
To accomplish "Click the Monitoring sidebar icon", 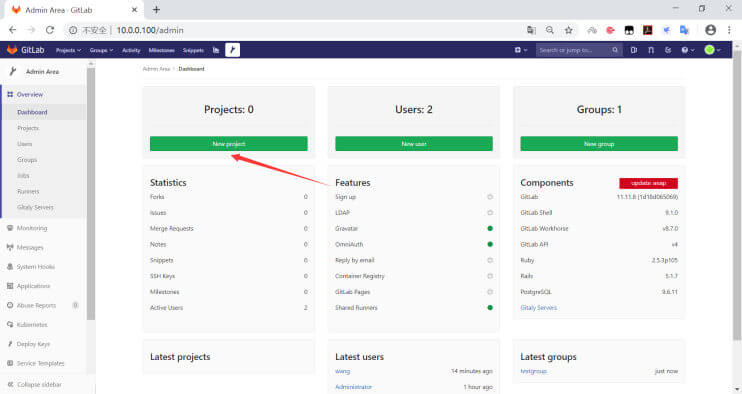I will tap(10, 228).
